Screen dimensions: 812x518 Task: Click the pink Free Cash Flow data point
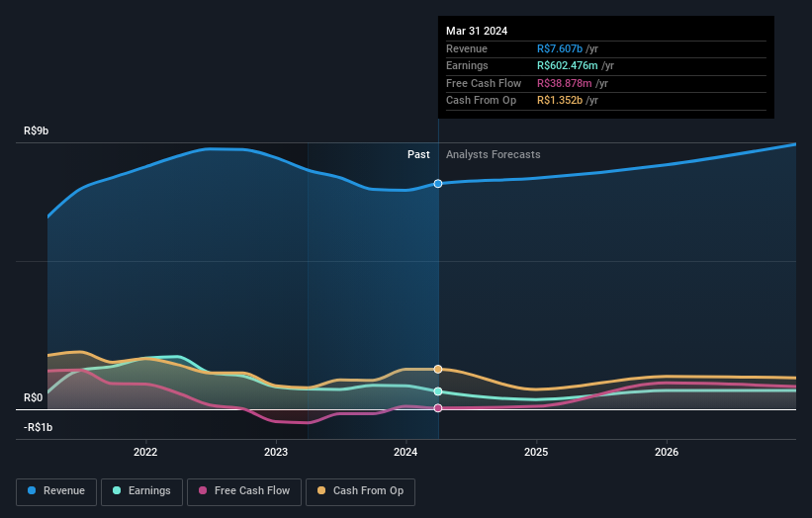point(438,408)
